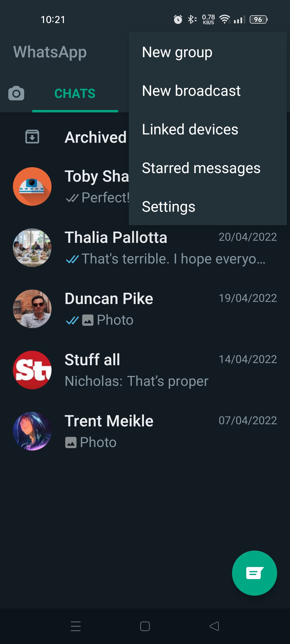Open Settings from the overflow menu
The width and height of the screenshot is (290, 644).
(x=169, y=207)
